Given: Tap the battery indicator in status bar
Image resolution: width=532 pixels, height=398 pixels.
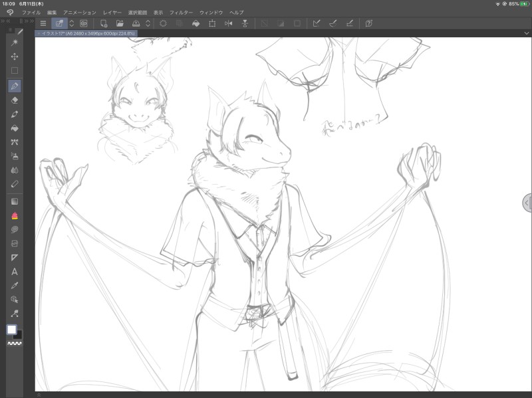Looking at the screenshot, I should click(x=524, y=4).
